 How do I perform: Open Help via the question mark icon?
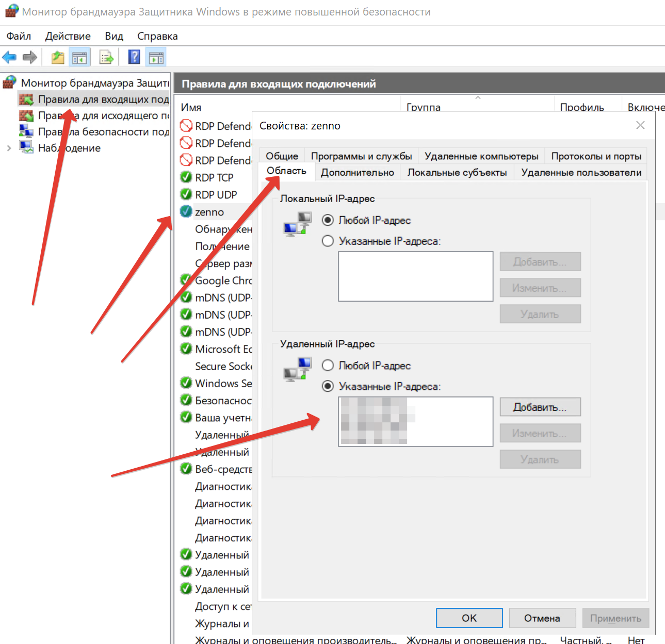coord(134,57)
